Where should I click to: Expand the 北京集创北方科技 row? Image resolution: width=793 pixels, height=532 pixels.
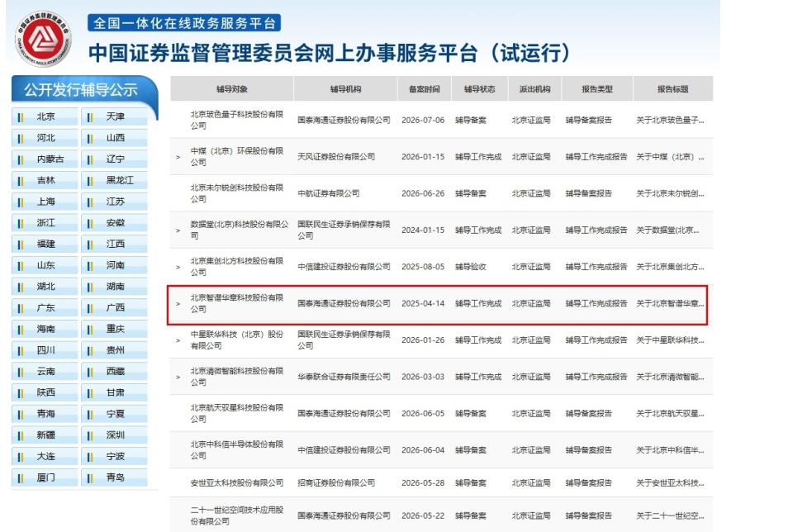[x=178, y=267]
